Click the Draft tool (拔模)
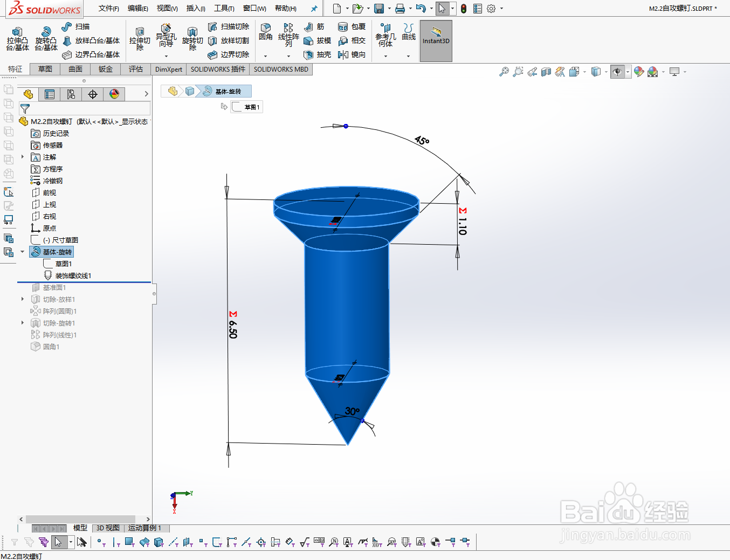 [x=318, y=40]
